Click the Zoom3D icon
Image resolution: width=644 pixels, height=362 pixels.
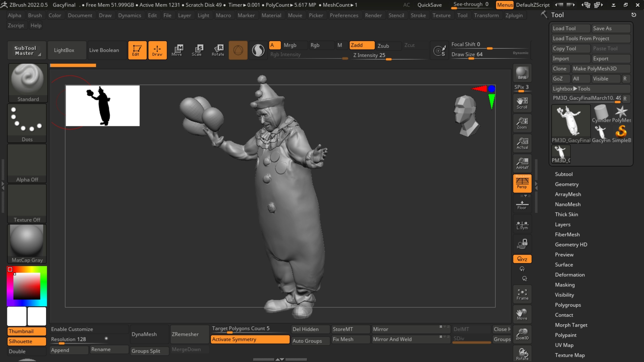(x=522, y=334)
